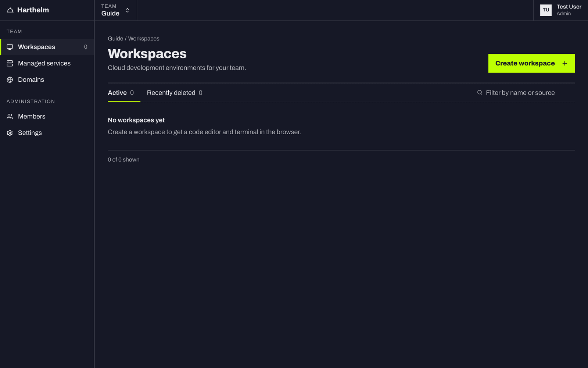Click the plus icon in Create workspace
This screenshot has width=588, height=368.
pos(564,63)
